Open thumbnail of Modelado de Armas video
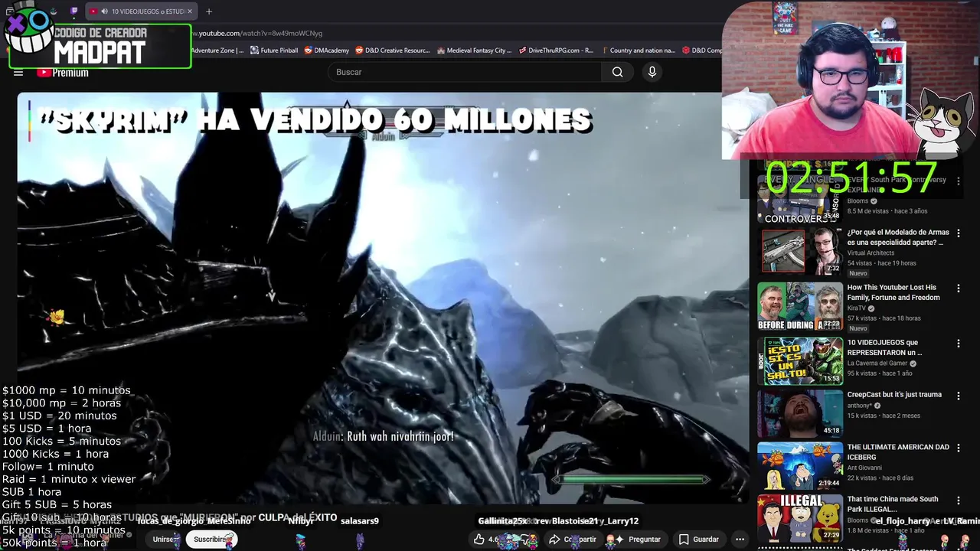This screenshot has width=980, height=551. click(800, 250)
